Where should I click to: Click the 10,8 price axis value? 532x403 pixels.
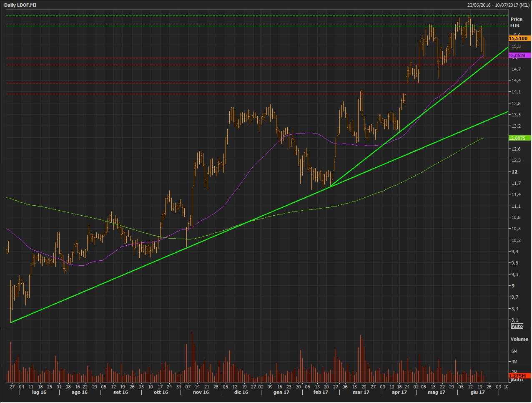pyautogui.click(x=516, y=217)
